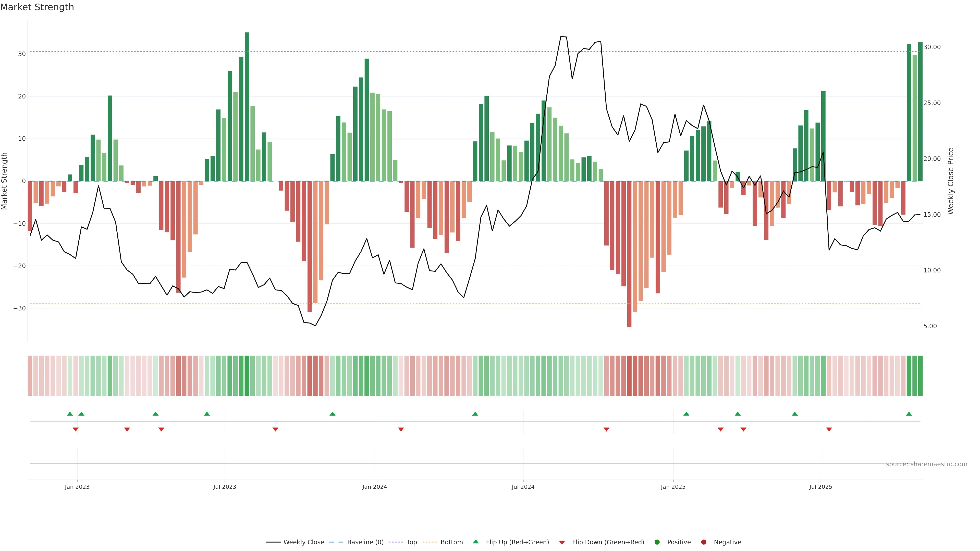Click the flip-down triangle between Jul 2023 and Jan 2024
Viewport: 980px width, 551px height.
tap(275, 429)
